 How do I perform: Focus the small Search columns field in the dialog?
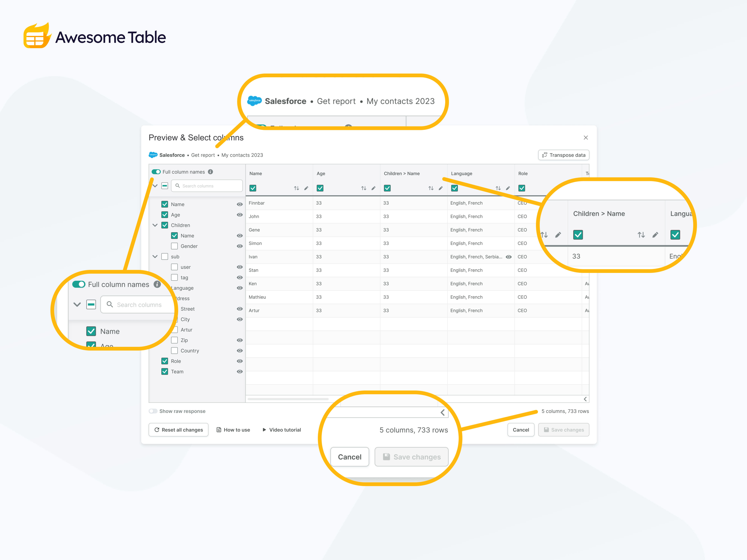207,186
